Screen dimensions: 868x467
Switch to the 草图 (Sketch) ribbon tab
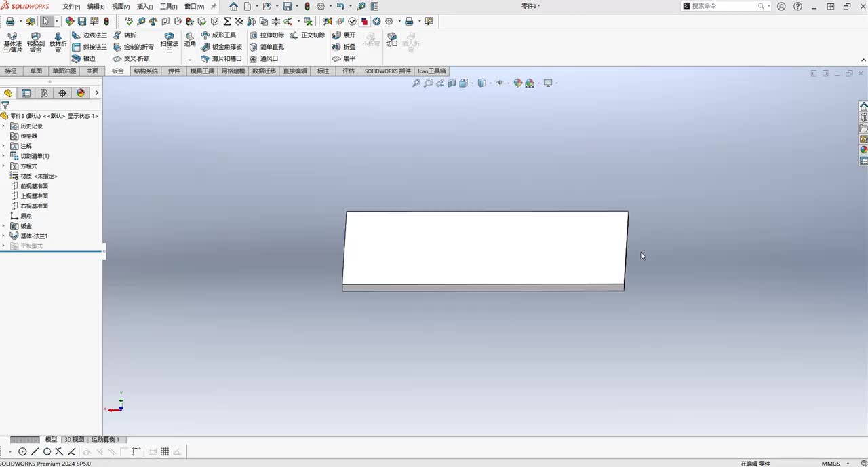[36, 71]
